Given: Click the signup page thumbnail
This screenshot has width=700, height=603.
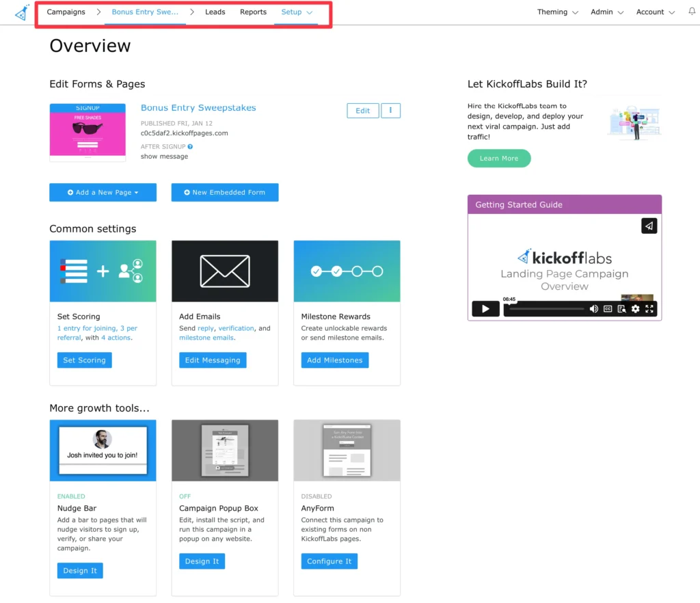Looking at the screenshot, I should click(x=87, y=132).
